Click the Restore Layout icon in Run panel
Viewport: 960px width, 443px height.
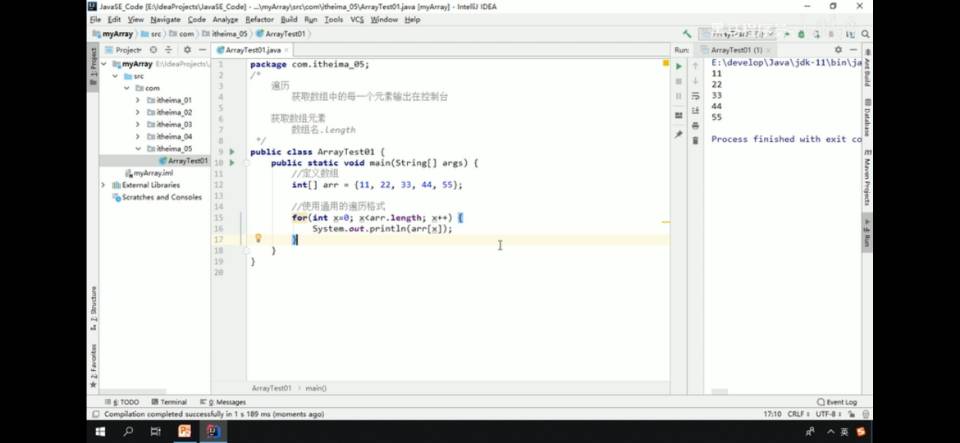(678, 115)
